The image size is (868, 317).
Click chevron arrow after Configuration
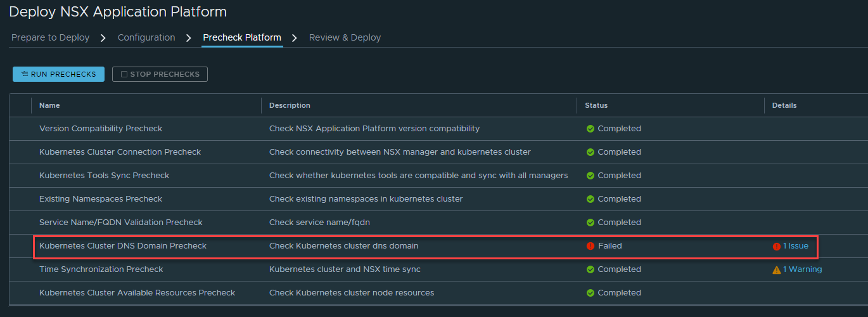pos(189,38)
